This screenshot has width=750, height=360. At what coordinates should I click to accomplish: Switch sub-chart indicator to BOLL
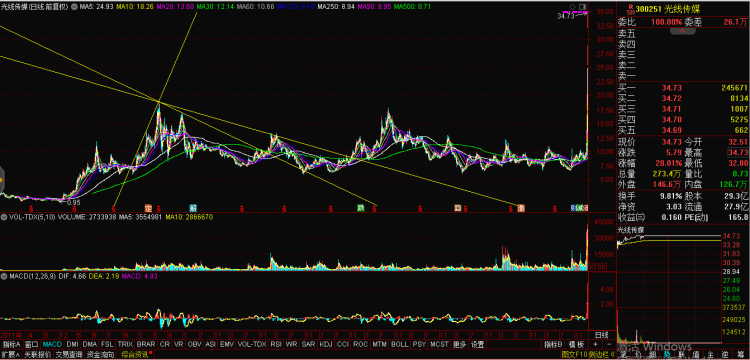tap(399, 344)
